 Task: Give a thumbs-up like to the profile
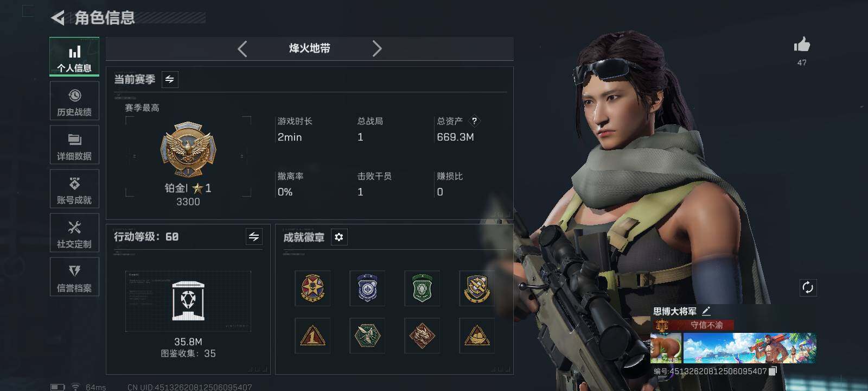point(802,45)
